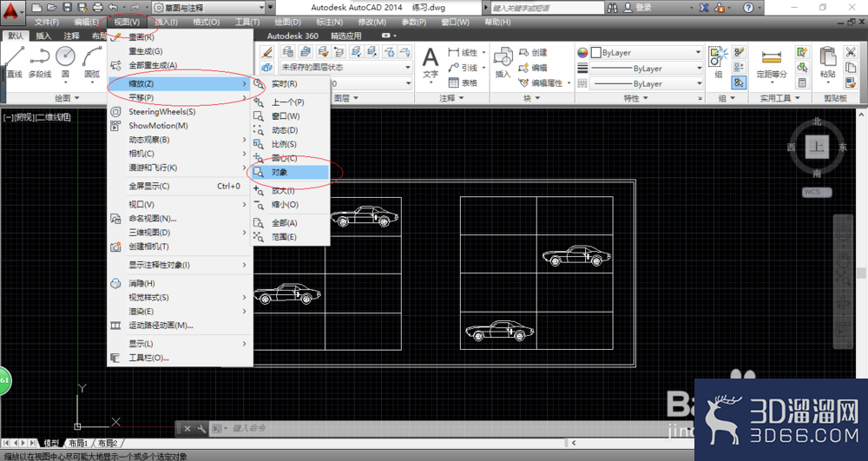Select the 多段线 Polyline tool
Viewport: 868px width, 461px height.
[x=40, y=62]
